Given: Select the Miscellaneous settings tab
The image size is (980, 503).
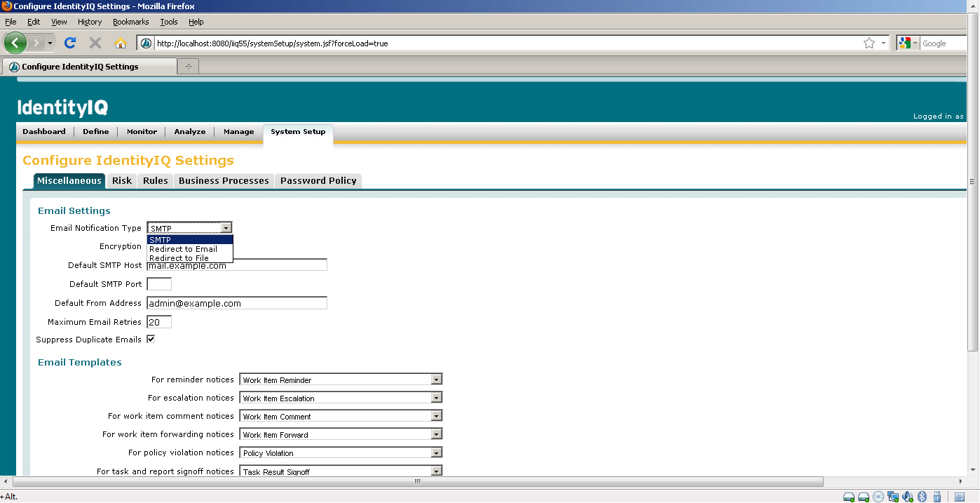Looking at the screenshot, I should point(69,181).
